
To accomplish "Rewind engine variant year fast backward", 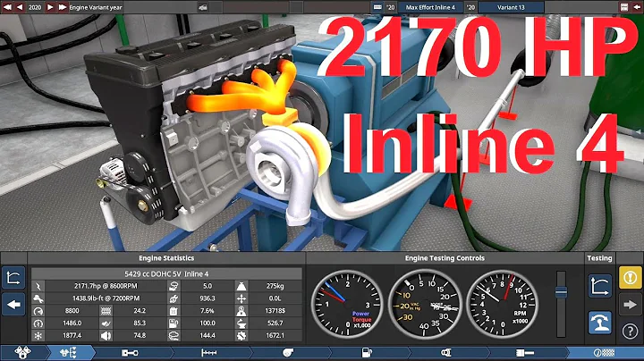I will [7, 7].
